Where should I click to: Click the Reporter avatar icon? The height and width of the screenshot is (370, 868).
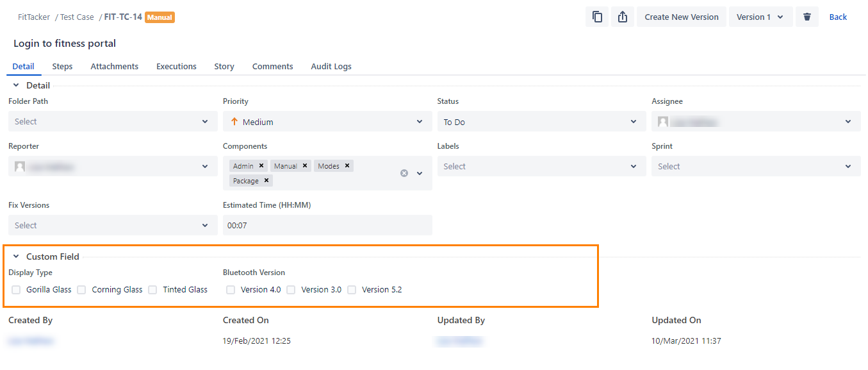20,167
